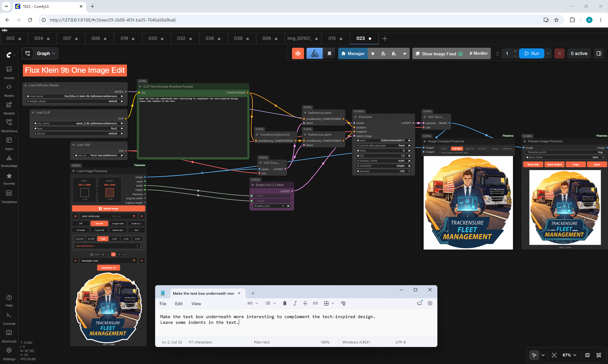Switch to the 019 workflow tab

pyautogui.click(x=128, y=38)
